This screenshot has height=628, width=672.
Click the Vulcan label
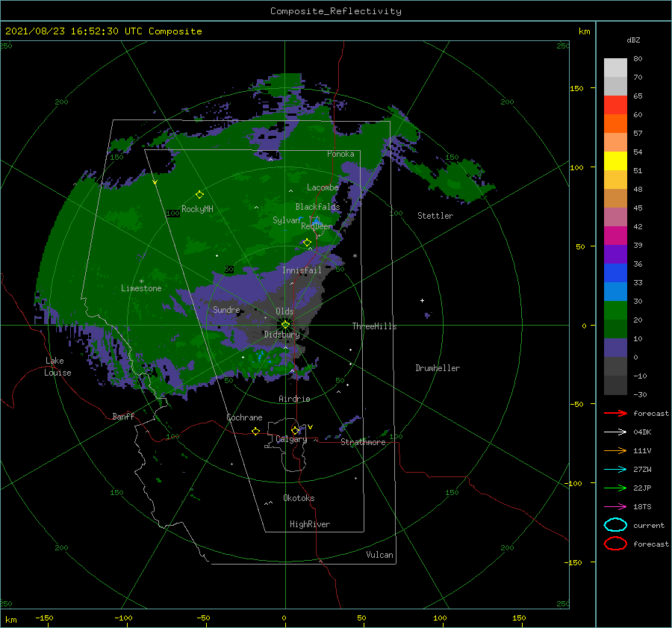[379, 555]
